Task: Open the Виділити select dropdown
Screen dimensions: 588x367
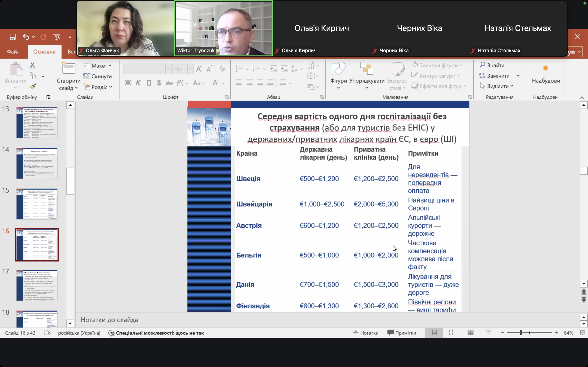Action: point(497,86)
